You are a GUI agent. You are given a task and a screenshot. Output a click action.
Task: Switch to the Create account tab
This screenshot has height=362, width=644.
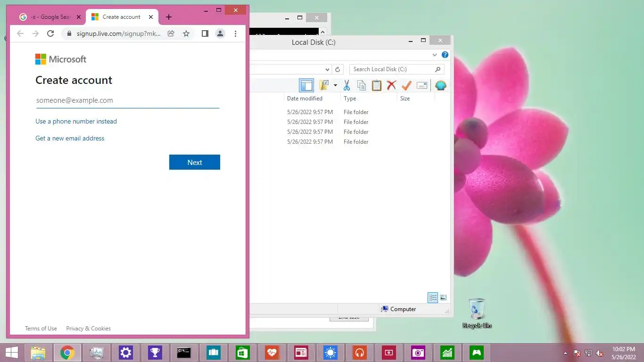(x=122, y=17)
